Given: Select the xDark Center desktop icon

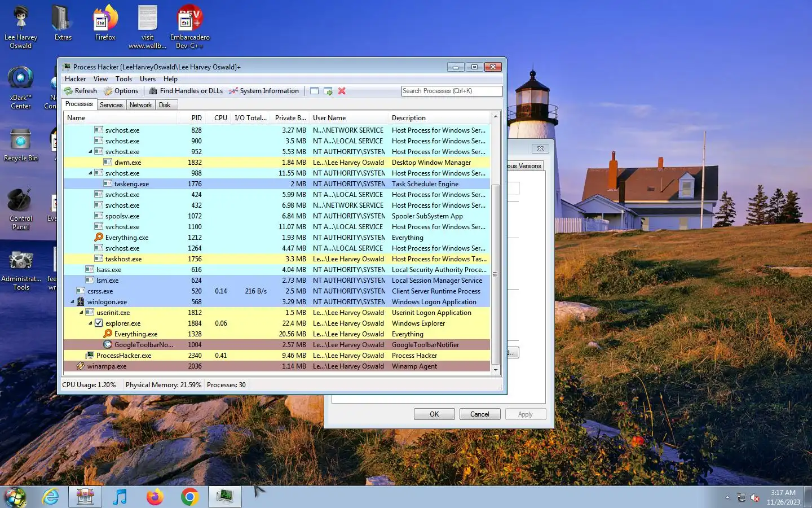Looking at the screenshot, I should pos(21,87).
